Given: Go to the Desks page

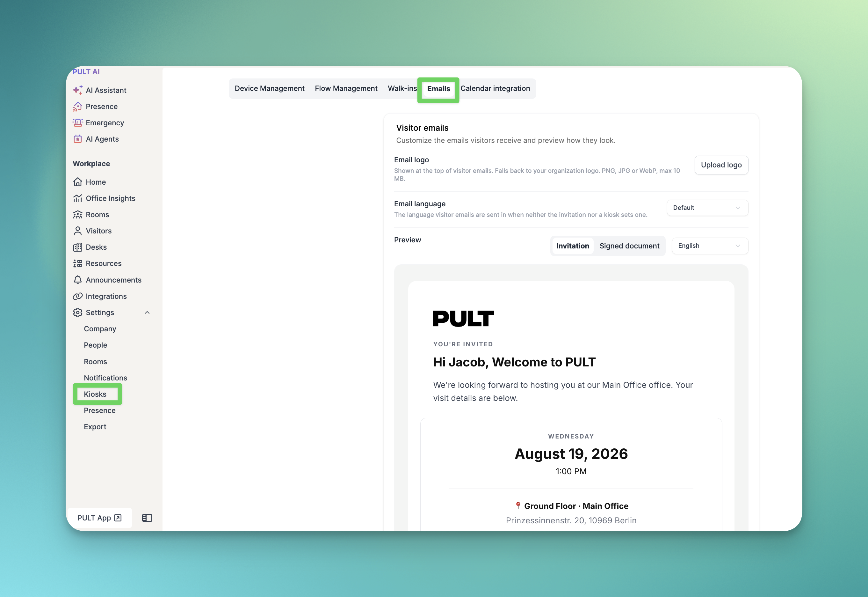Looking at the screenshot, I should pos(97,247).
